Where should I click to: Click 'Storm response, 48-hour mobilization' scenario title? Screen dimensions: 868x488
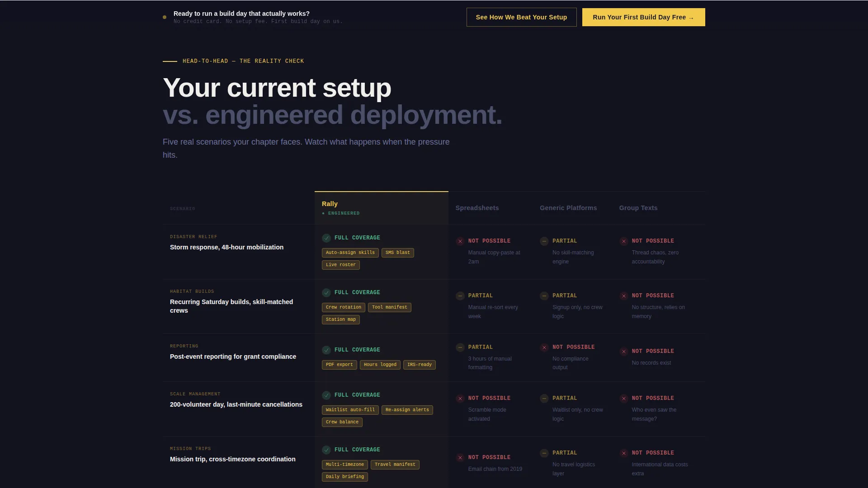pos(226,247)
